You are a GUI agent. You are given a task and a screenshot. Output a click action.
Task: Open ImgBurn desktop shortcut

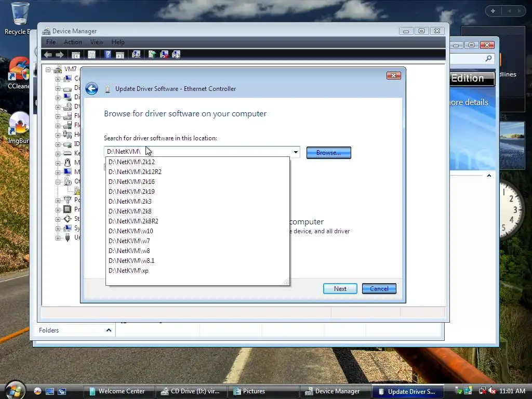coord(19,127)
